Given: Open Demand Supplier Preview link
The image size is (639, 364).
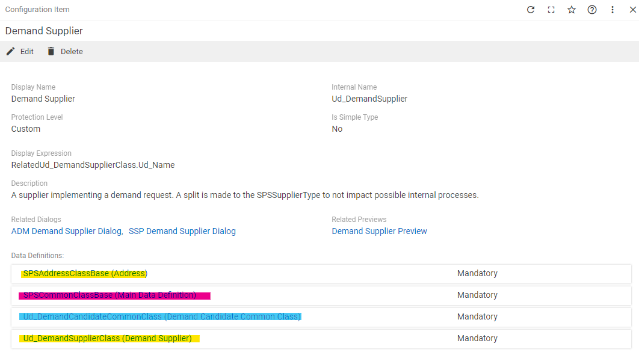Looking at the screenshot, I should pos(379,231).
